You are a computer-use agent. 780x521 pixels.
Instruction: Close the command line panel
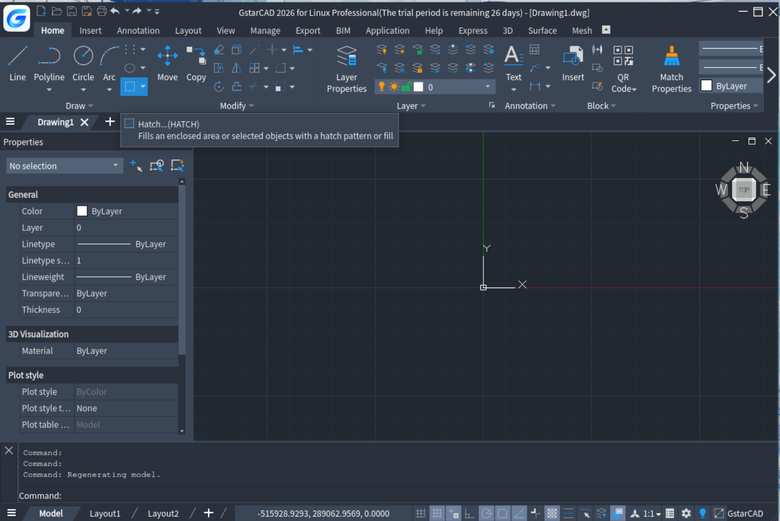(x=8, y=450)
